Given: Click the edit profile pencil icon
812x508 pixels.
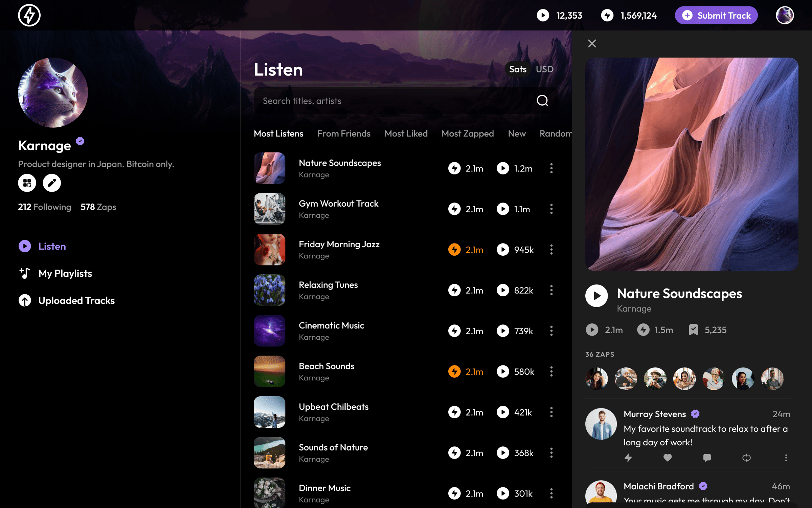Looking at the screenshot, I should click(x=52, y=183).
